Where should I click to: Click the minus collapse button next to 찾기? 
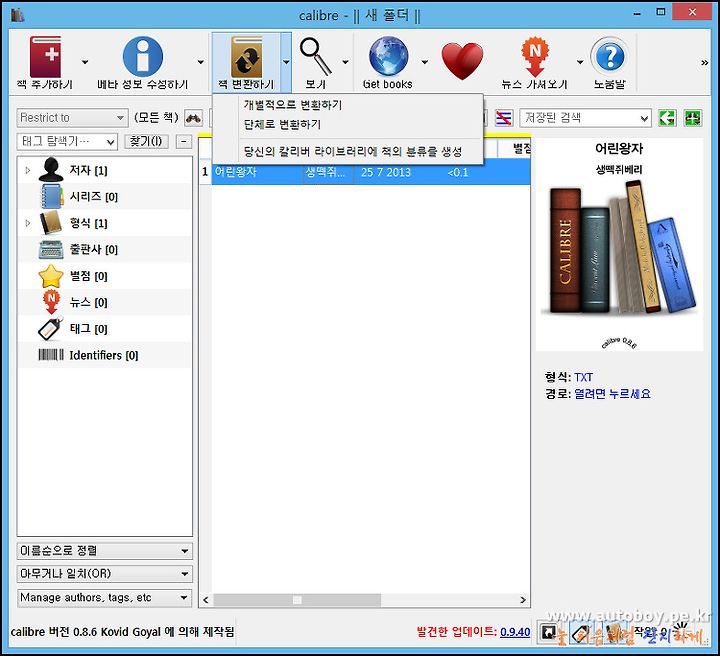coord(184,141)
